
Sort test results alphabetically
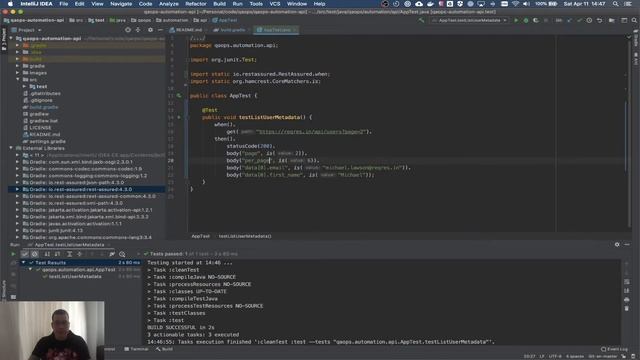click(x=47, y=254)
